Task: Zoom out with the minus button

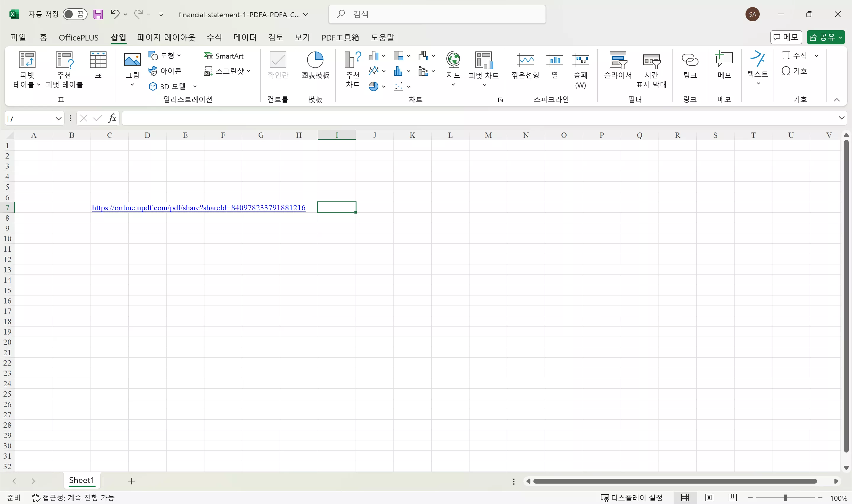Action: (750, 498)
